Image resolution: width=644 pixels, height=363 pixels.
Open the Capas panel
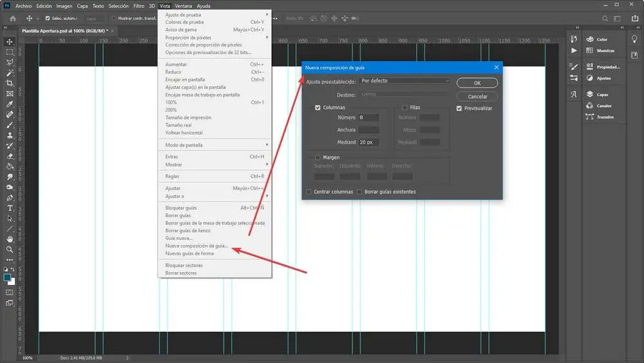tap(603, 95)
